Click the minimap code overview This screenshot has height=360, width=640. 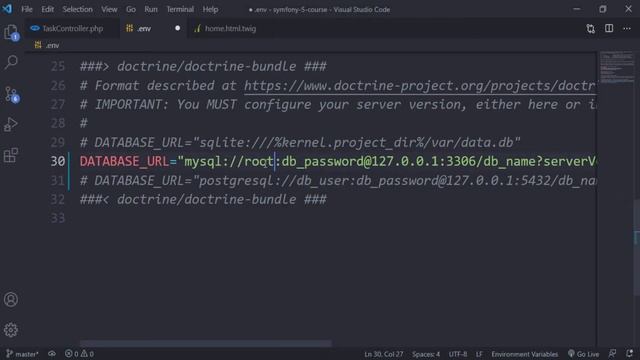[x=617, y=67]
